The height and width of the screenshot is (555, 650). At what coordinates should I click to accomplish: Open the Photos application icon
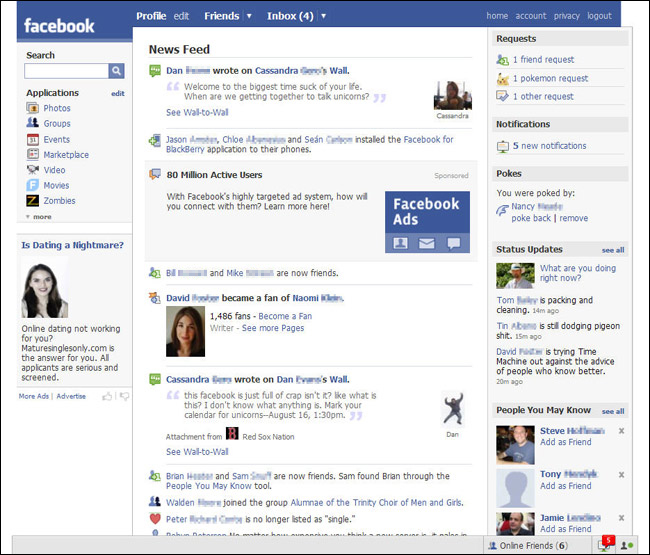[x=33, y=108]
